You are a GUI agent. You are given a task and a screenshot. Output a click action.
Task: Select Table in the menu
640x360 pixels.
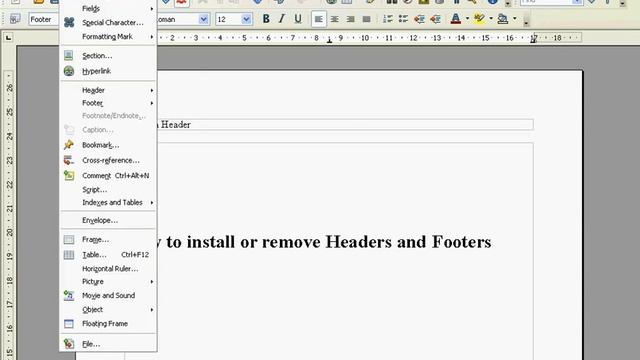[x=108, y=255]
